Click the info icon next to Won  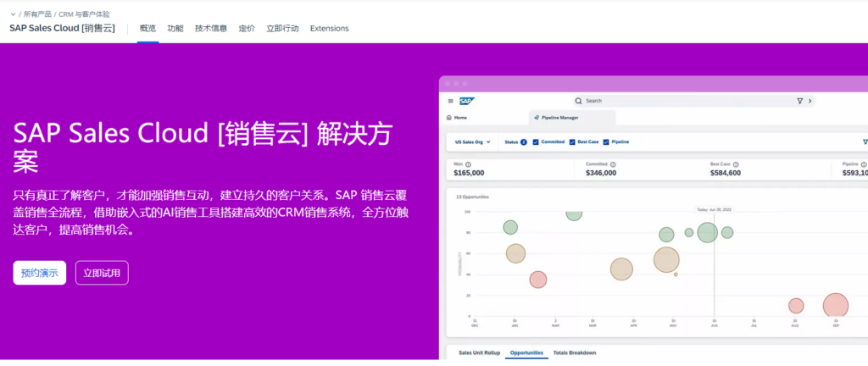tap(468, 164)
